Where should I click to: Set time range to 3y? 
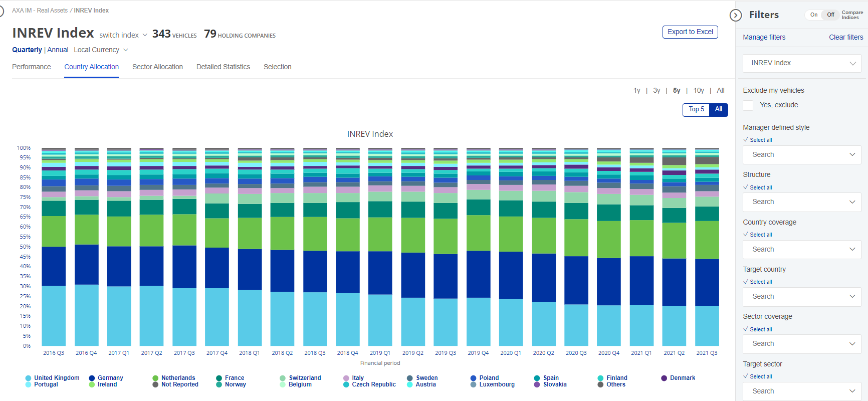pyautogui.click(x=657, y=91)
